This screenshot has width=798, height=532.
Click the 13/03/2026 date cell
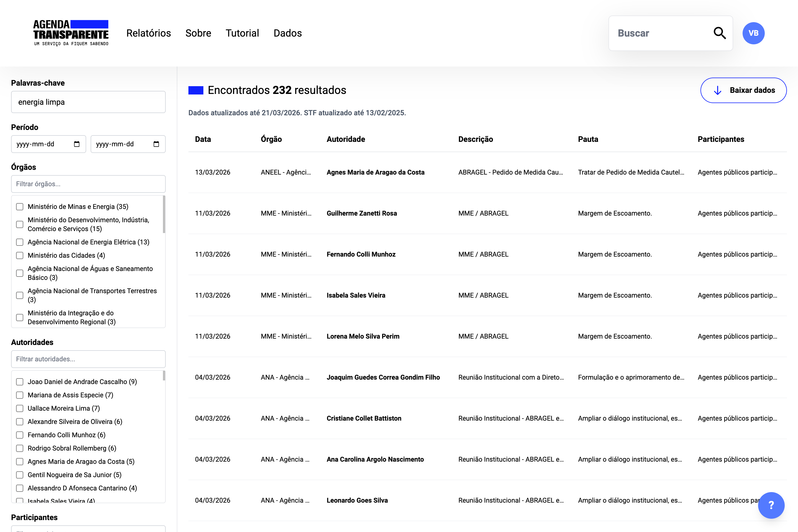213,172
